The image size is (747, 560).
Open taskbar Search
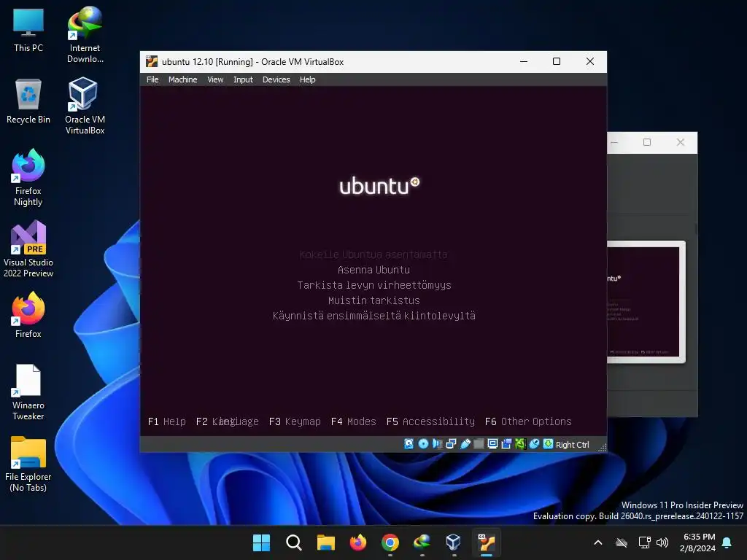click(293, 542)
